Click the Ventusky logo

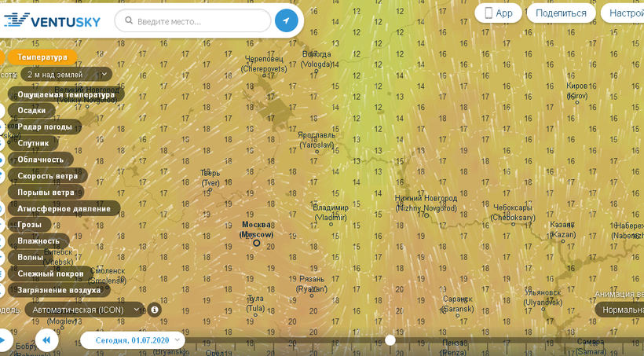53,20
